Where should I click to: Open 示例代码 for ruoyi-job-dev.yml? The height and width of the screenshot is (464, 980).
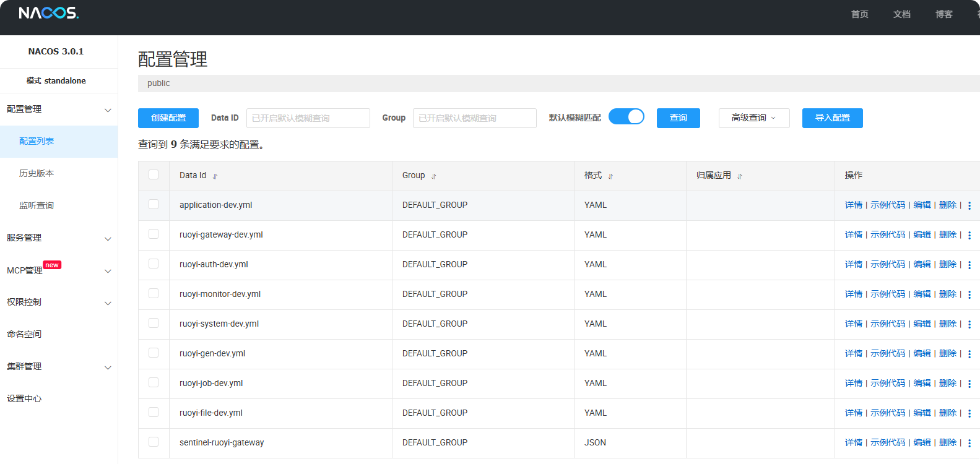coord(888,384)
